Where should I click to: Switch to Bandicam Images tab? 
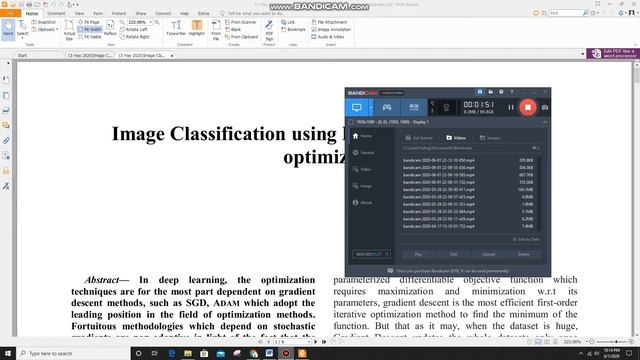(490, 138)
